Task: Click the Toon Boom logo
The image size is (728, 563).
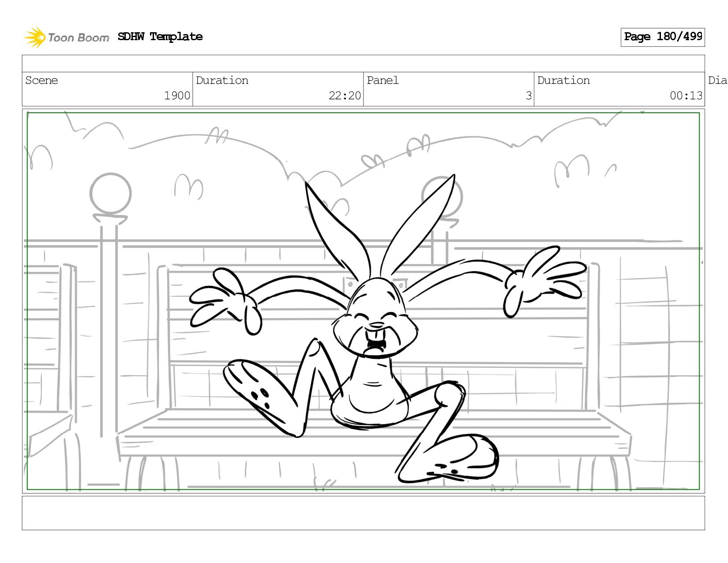Action: pos(66,37)
